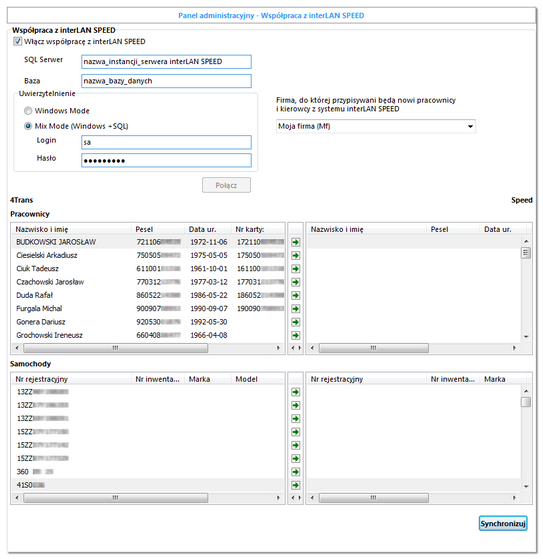The width and height of the screenshot is (543, 559).
Task: Click Speed cars vertical scroll down arrow
Action: click(x=526, y=486)
